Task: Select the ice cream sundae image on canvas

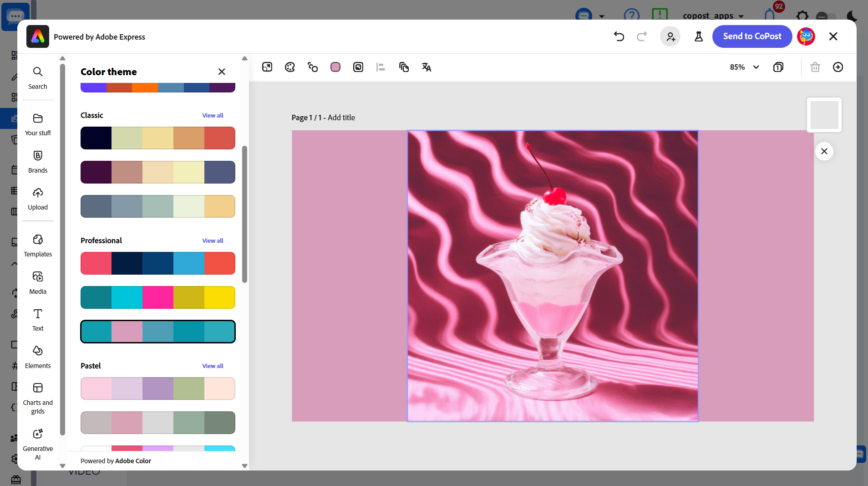Action: point(553,276)
